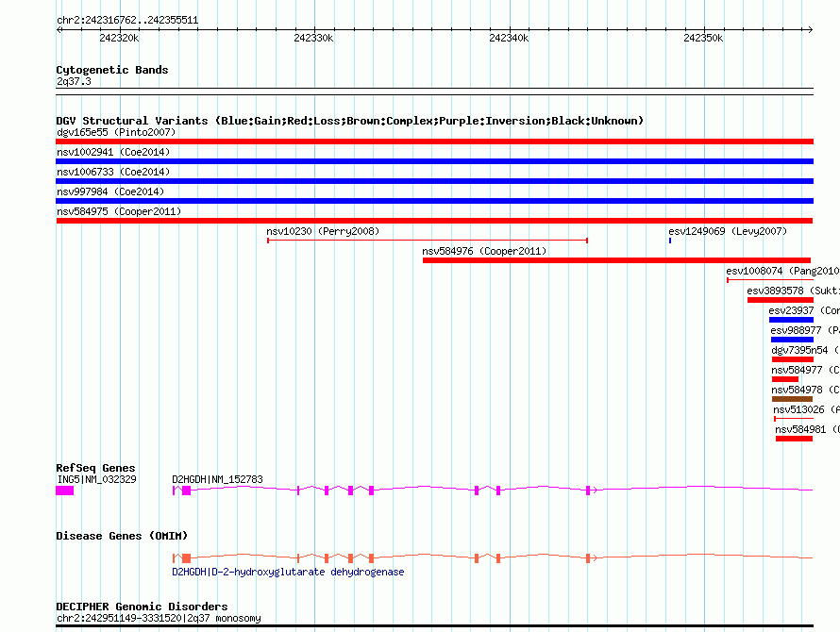This screenshot has height=632, width=840.
Task: Click the D2HGDH|NM_152783 RefSeq gene label
Action: 217,479
